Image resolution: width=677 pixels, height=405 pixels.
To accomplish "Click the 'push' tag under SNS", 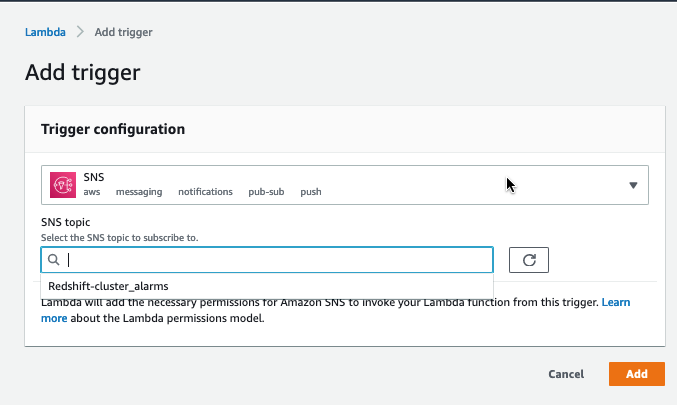I will tap(311, 192).
